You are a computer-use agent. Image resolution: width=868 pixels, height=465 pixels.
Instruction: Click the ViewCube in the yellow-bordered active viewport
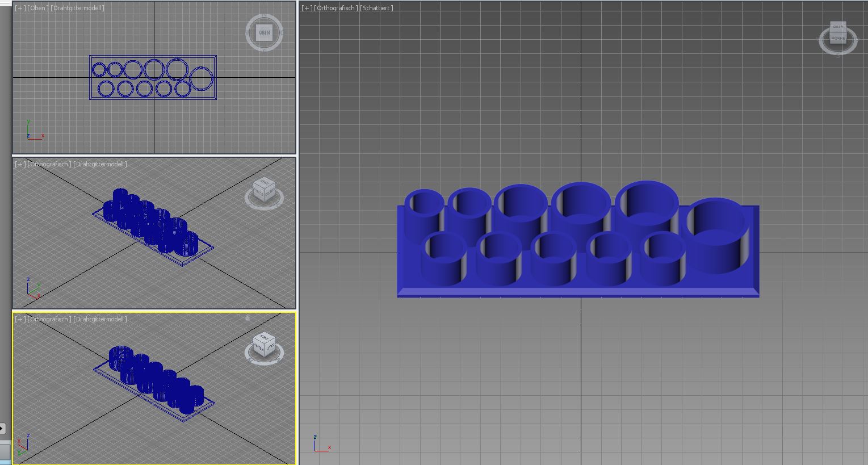coord(264,345)
